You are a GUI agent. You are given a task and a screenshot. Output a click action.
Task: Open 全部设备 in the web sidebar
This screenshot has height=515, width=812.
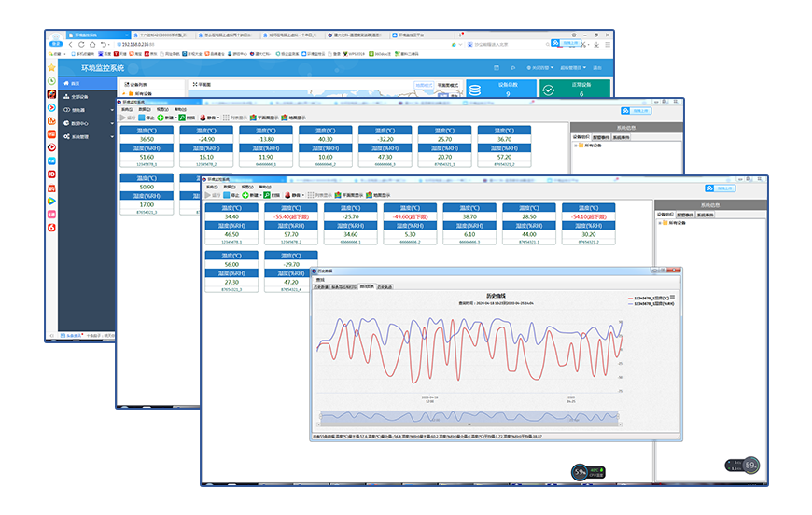click(78, 96)
